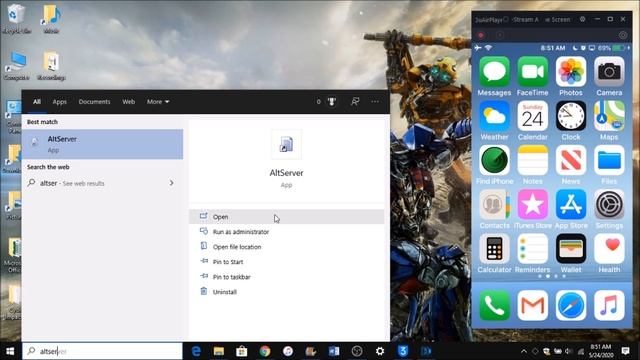Open the feedback icon in search header
Viewport: 640px width, 360px height.
pyautogui.click(x=355, y=102)
